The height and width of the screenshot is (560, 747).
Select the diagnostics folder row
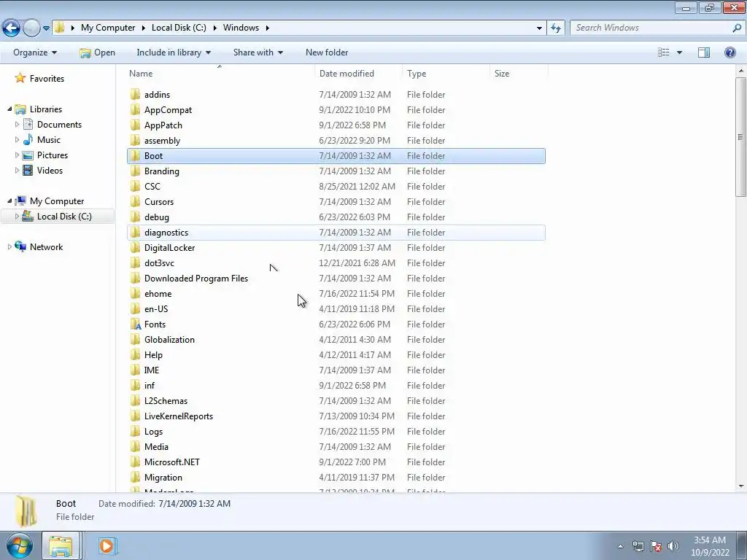point(336,233)
